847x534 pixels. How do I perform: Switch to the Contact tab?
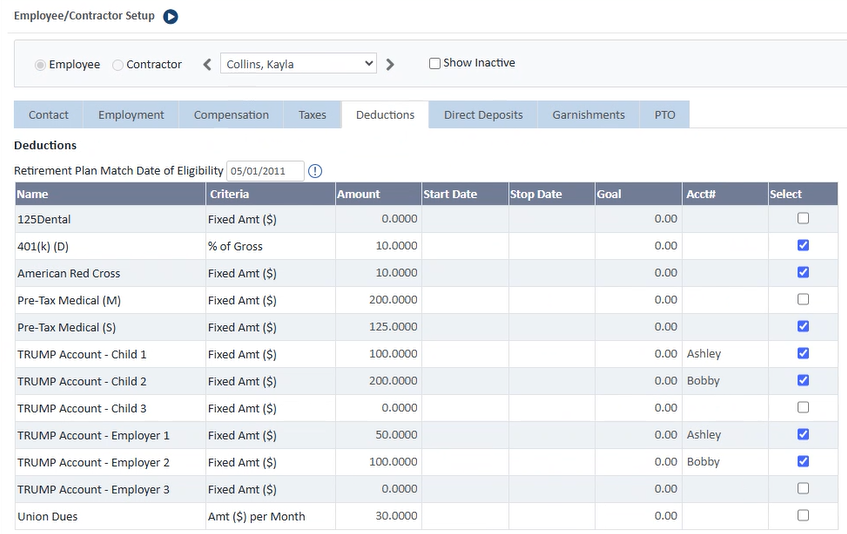click(x=49, y=114)
